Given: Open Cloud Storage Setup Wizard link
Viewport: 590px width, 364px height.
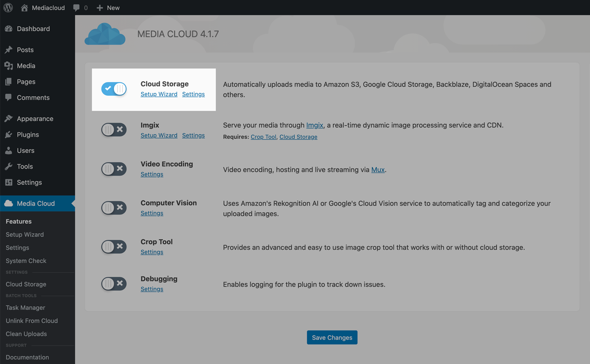Looking at the screenshot, I should pos(159,94).
